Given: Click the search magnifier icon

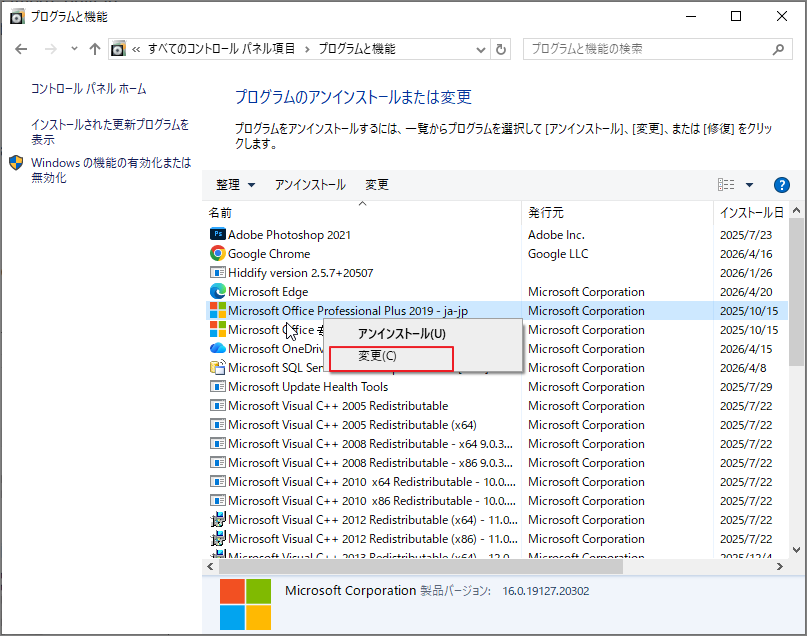Looking at the screenshot, I should (778, 48).
